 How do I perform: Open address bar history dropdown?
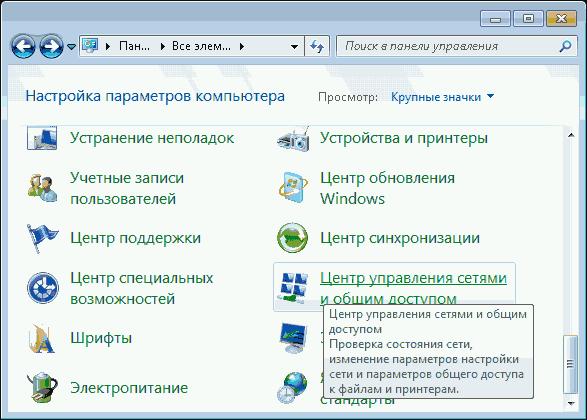(294, 47)
